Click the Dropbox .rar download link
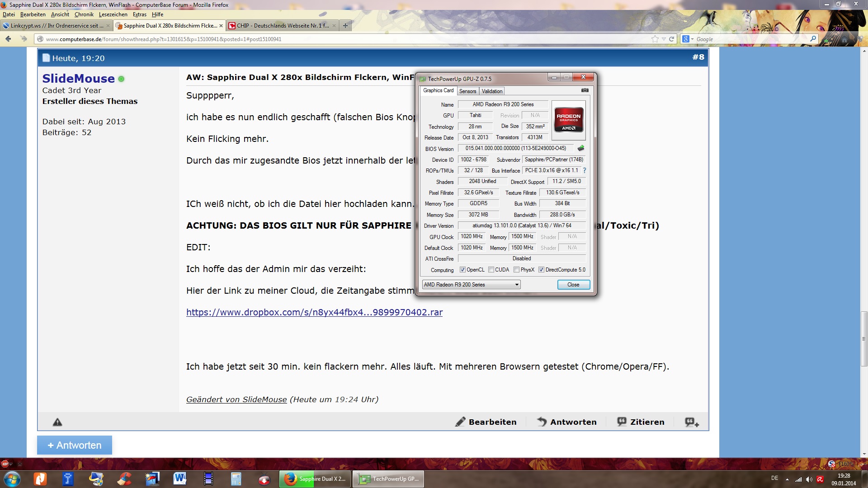Screen dimensions: 868x488 coord(314,312)
